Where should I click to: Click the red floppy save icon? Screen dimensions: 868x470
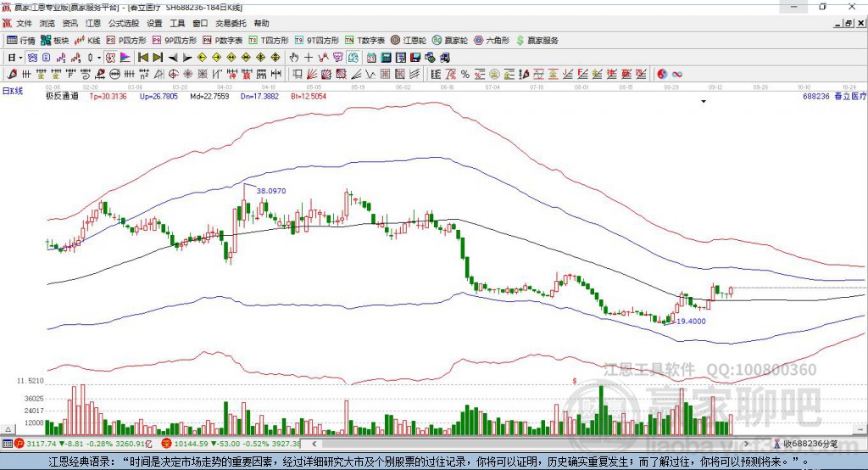tap(415, 58)
